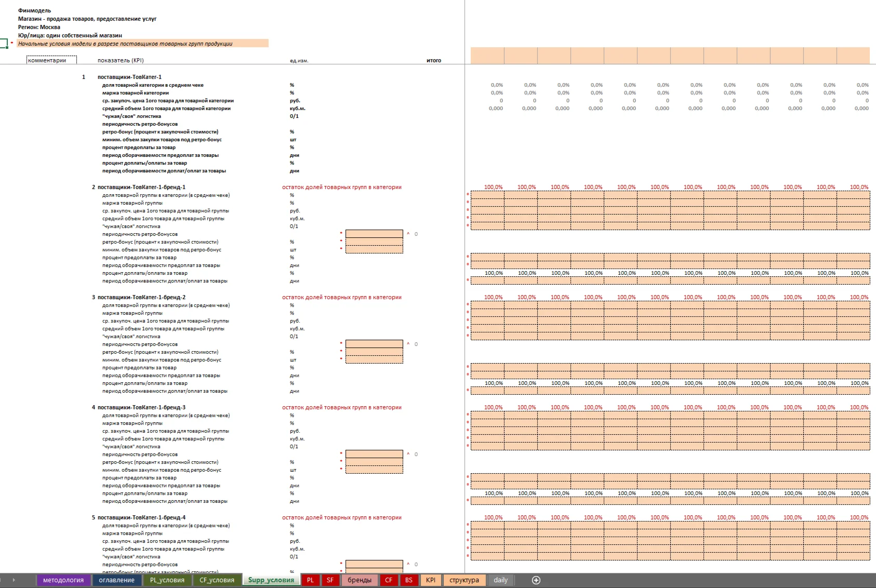Select доля товарной категории в среднем чеке label
The width and height of the screenshot is (876, 588).
pos(153,85)
